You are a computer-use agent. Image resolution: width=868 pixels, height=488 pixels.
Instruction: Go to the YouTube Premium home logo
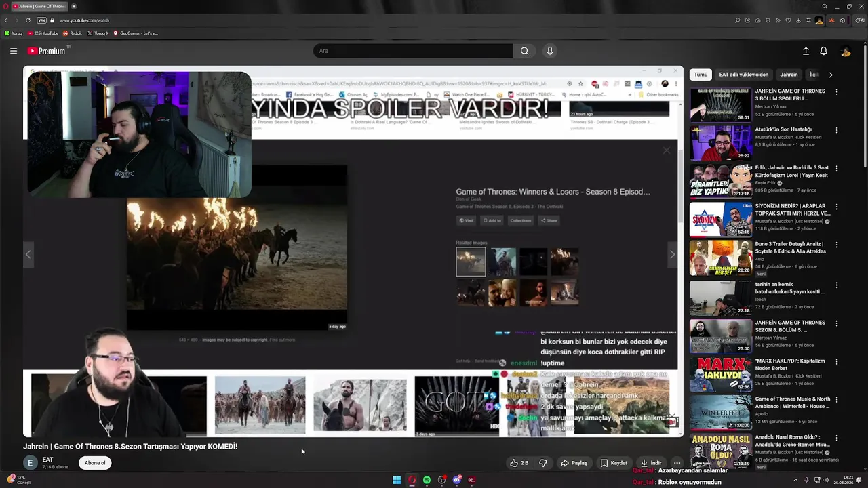point(47,51)
